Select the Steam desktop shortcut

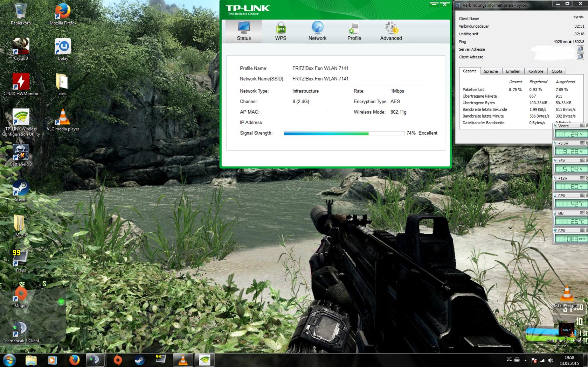pos(21,191)
